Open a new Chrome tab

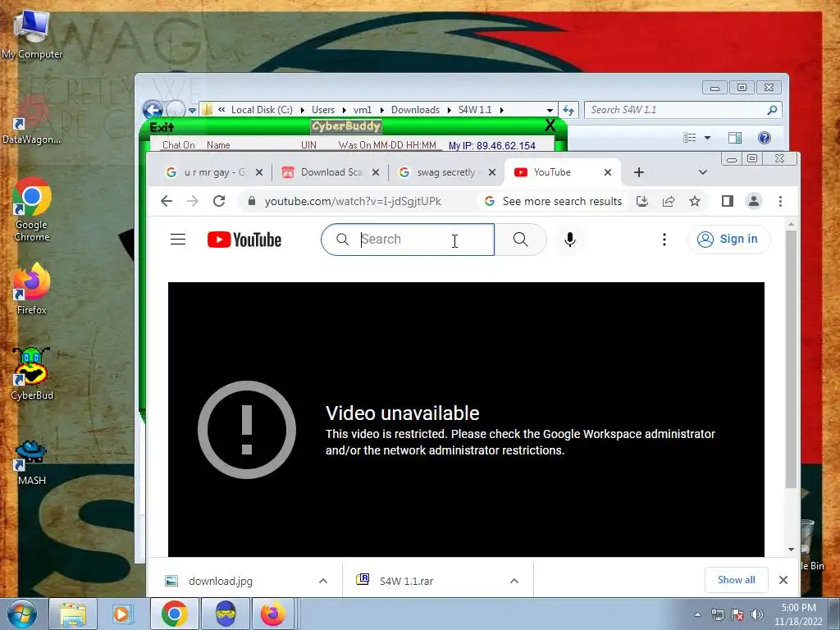coord(638,172)
